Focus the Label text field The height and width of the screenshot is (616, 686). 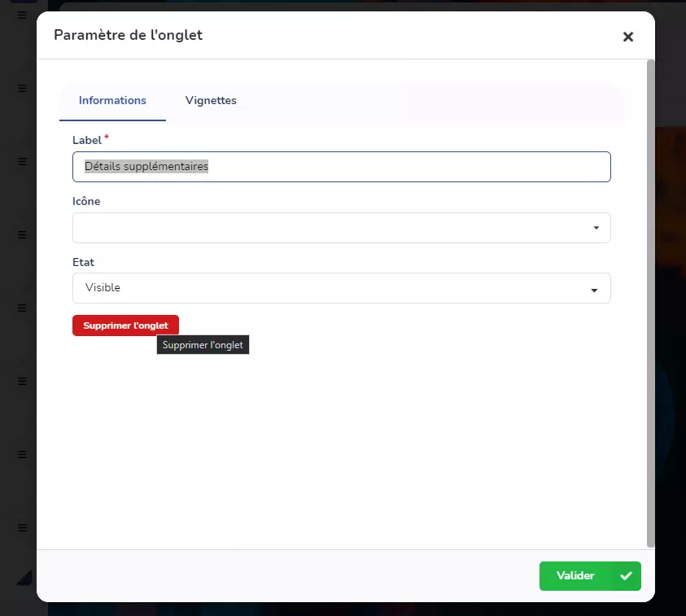(x=341, y=167)
